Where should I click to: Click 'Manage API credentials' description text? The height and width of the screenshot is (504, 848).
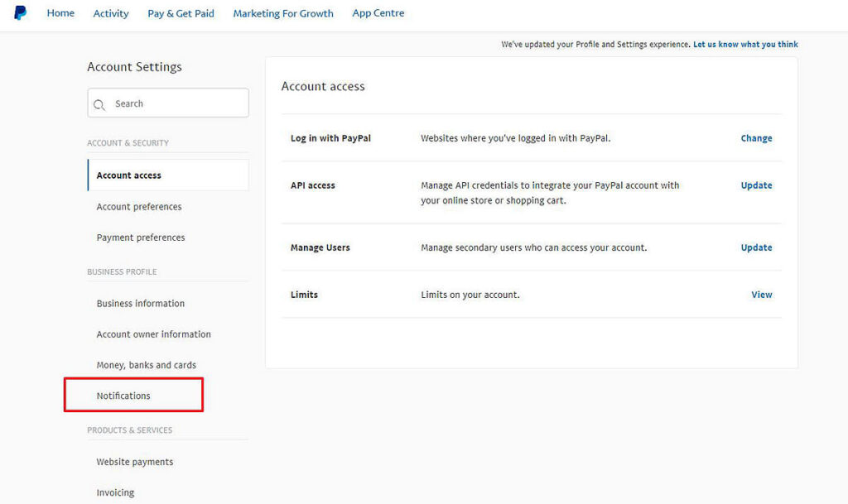550,193
